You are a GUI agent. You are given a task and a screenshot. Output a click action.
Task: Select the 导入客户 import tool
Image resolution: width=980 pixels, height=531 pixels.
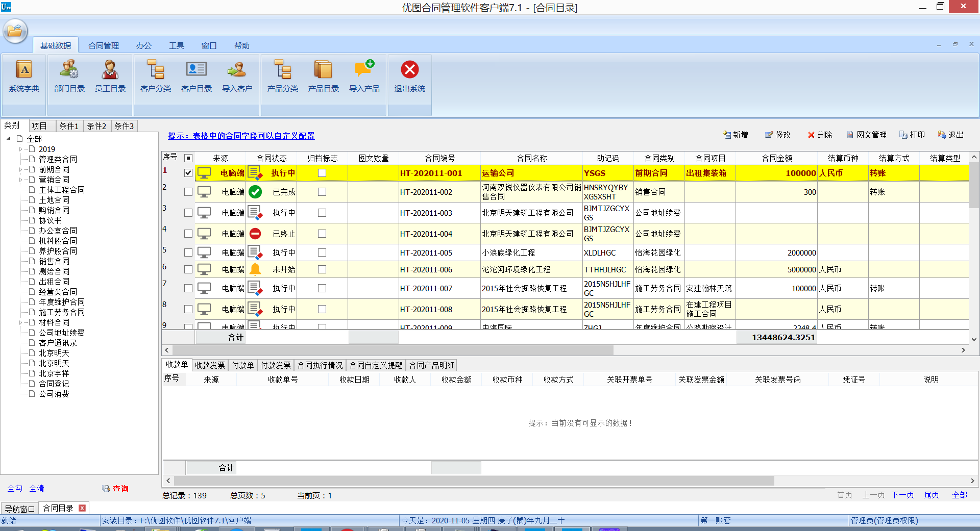point(237,77)
